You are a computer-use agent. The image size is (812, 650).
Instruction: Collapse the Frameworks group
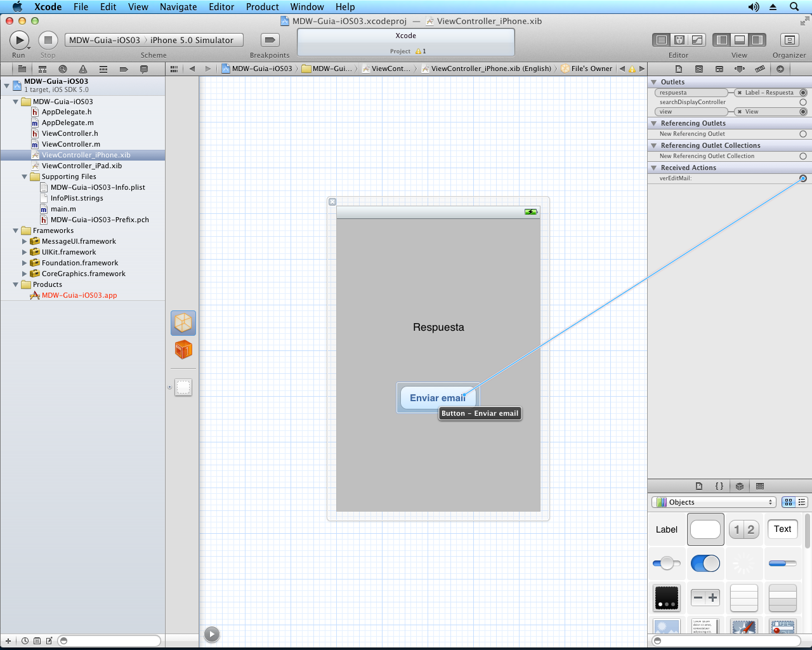pyautogui.click(x=16, y=231)
